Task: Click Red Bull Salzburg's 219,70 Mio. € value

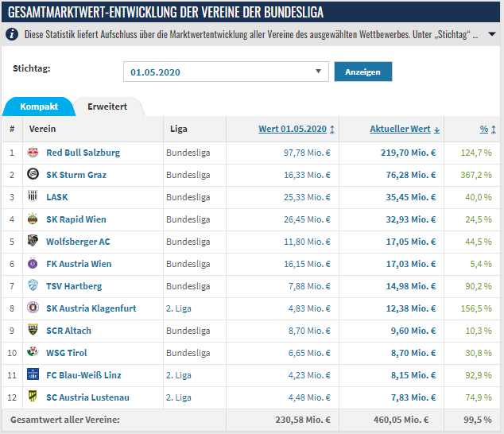Action: (409, 153)
